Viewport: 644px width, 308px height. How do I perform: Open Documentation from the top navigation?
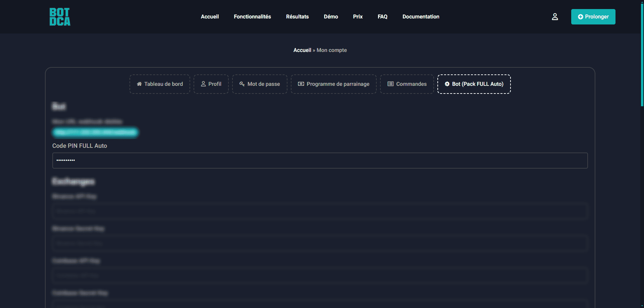[421, 17]
